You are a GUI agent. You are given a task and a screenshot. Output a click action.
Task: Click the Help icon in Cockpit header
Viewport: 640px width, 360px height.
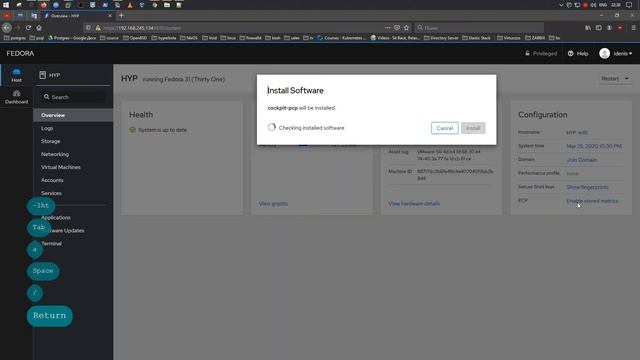pos(578,53)
